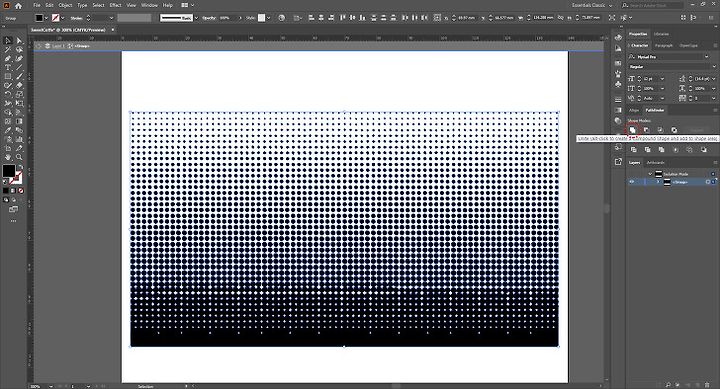Open the File menu

pos(37,6)
